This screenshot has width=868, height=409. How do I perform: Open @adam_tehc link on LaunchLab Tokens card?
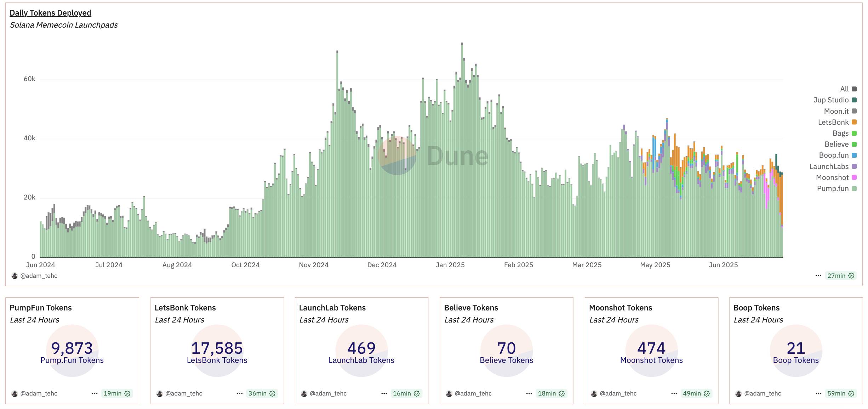328,393
